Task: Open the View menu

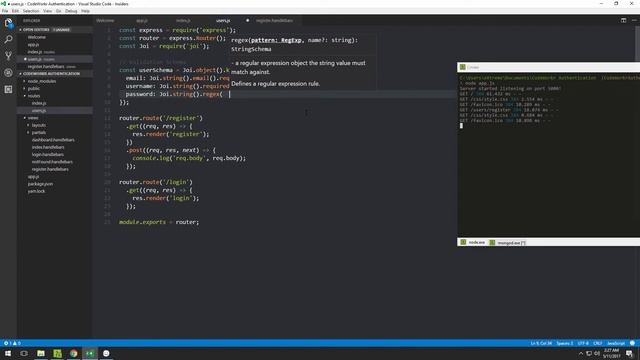Action: [47, 11]
